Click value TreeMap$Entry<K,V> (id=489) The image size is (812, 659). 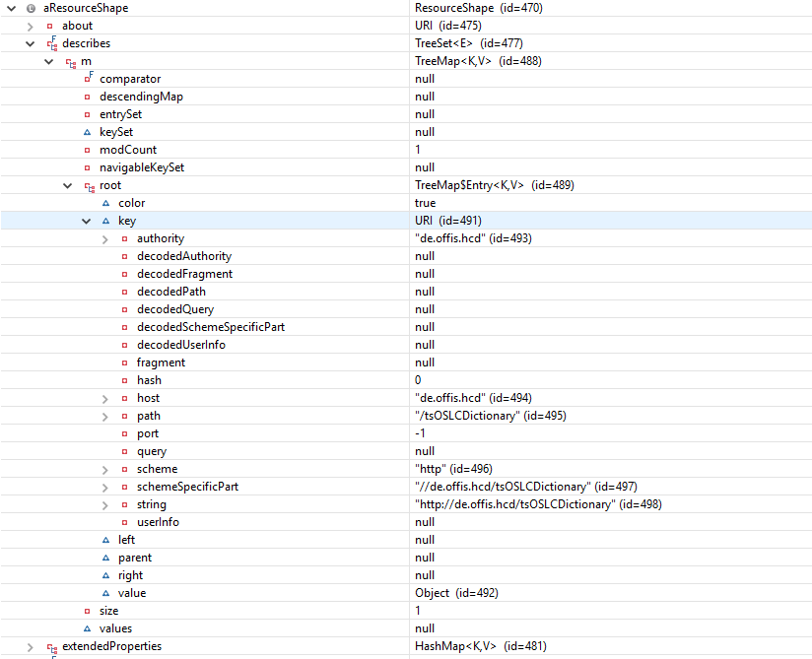[x=495, y=185]
